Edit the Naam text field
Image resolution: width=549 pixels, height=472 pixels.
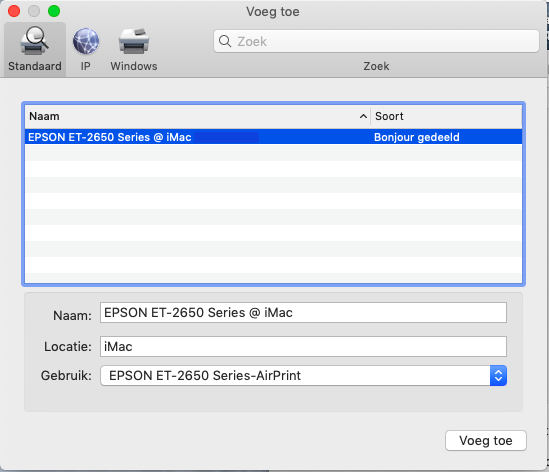pos(303,313)
